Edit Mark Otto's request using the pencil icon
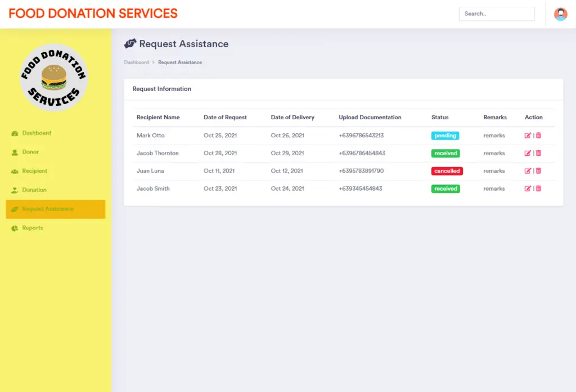Image resolution: width=576 pixels, height=392 pixels. (528, 136)
